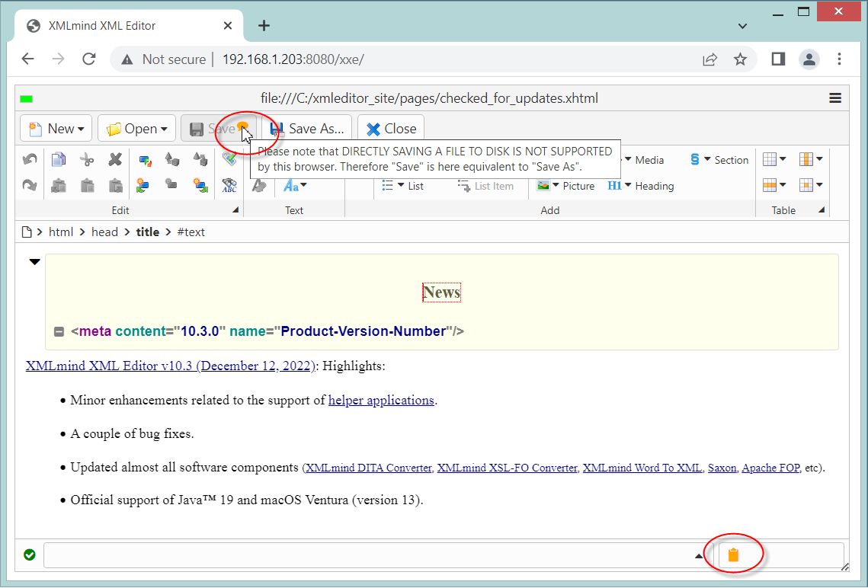Open the XMLmind DITA Converter link
The width and height of the screenshot is (868, 588).
point(369,468)
